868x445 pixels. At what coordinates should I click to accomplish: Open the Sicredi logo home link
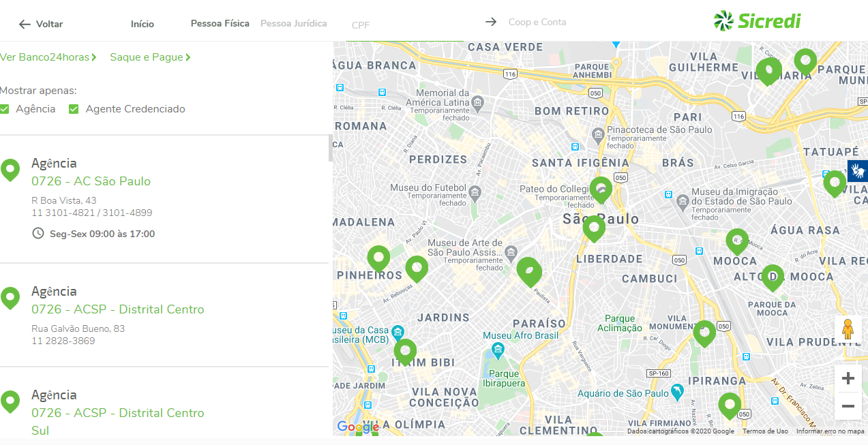pyautogui.click(x=757, y=20)
